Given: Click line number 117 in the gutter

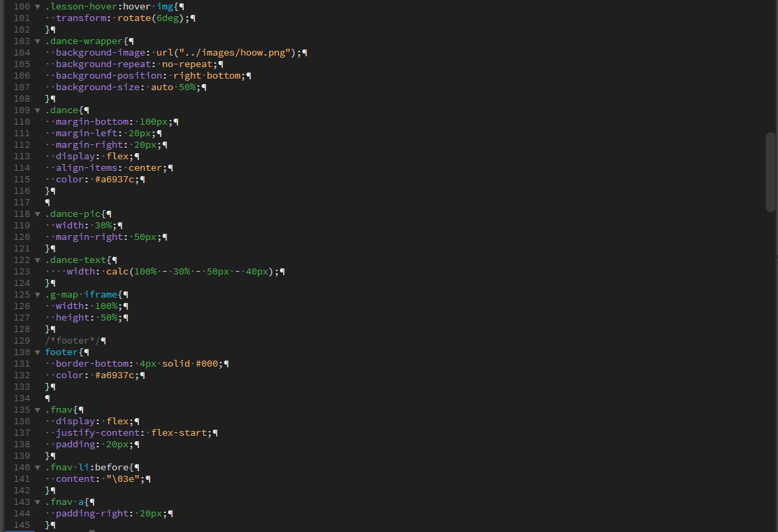Looking at the screenshot, I should pos(22,203).
